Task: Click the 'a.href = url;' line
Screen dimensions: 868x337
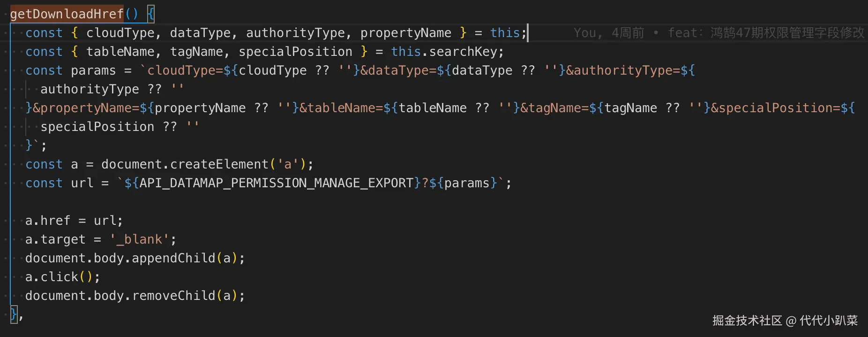Action: pos(74,221)
